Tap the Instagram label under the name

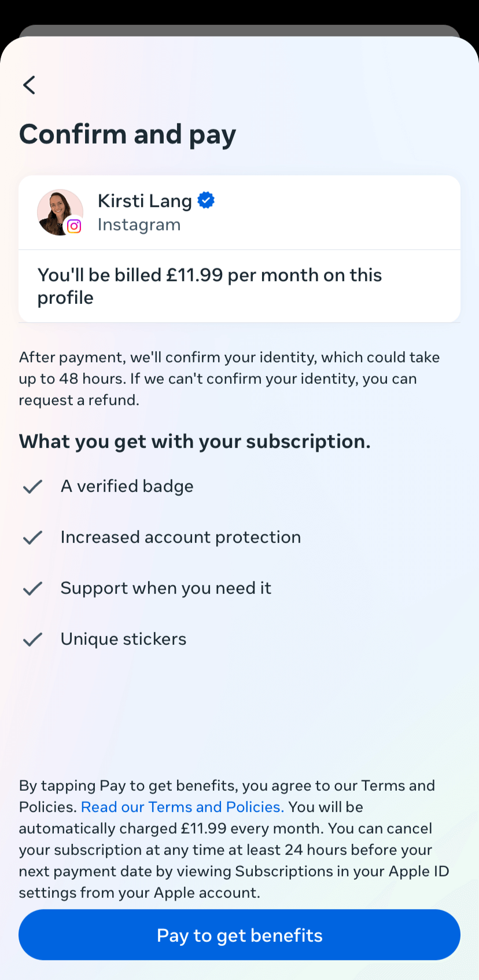tap(139, 225)
